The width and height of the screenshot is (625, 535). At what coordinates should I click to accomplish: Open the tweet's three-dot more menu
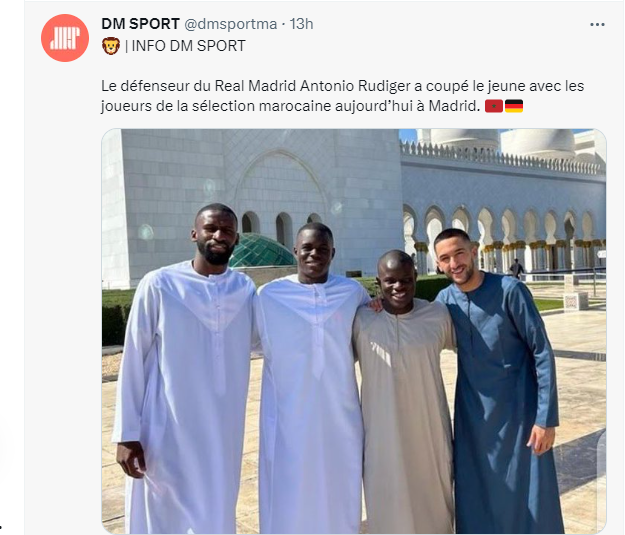click(x=597, y=25)
